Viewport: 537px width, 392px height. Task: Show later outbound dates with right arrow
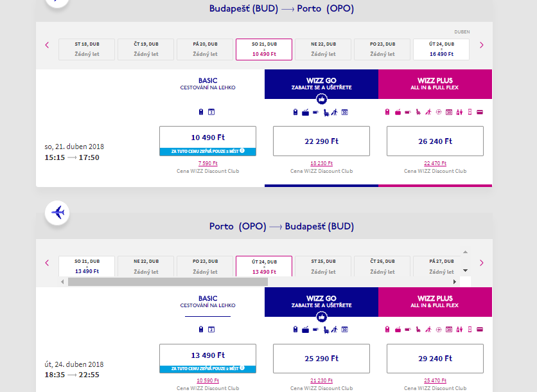pos(482,45)
